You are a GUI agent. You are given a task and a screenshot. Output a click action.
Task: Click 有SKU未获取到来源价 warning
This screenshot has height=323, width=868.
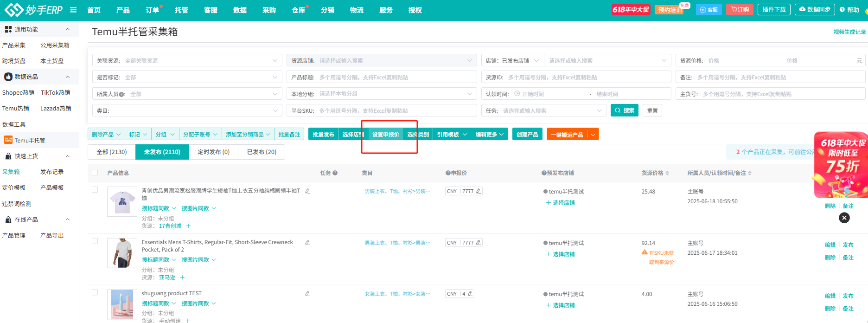coord(658,258)
